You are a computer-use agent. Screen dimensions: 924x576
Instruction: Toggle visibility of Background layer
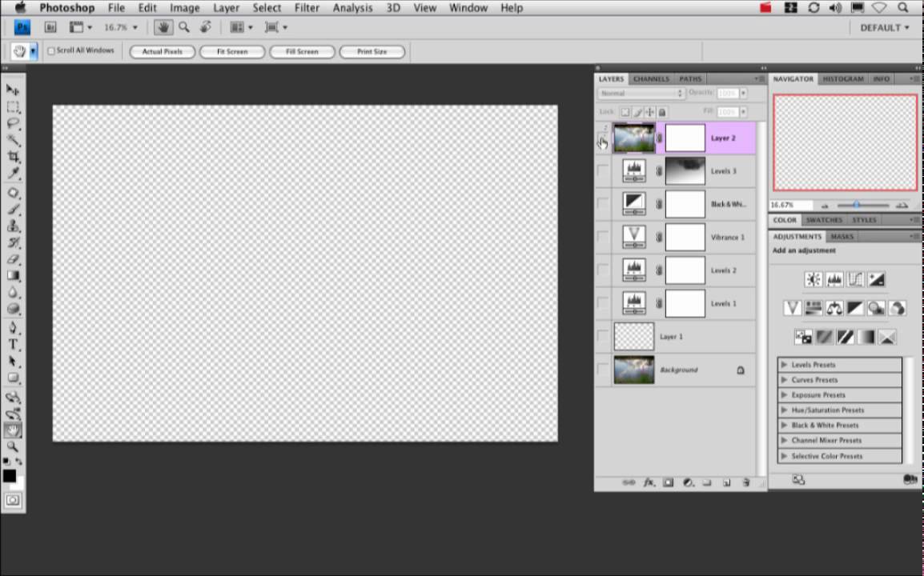coord(603,370)
